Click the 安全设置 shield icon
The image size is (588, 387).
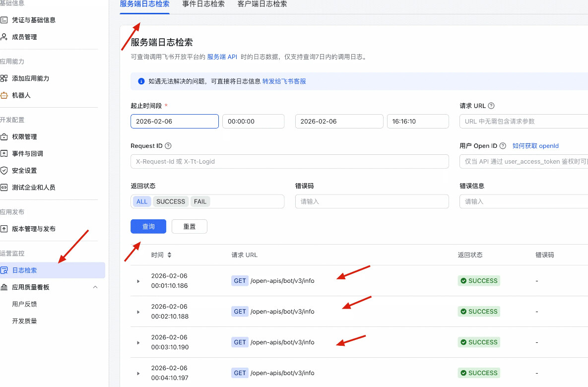click(4, 171)
